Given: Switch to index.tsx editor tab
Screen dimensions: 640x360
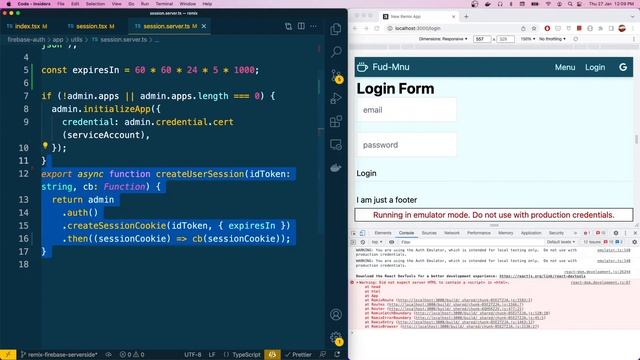Looking at the screenshot, I should click(27, 26).
